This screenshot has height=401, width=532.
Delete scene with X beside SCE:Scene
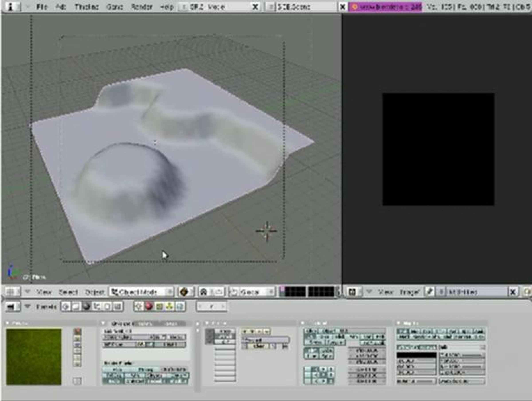click(342, 7)
